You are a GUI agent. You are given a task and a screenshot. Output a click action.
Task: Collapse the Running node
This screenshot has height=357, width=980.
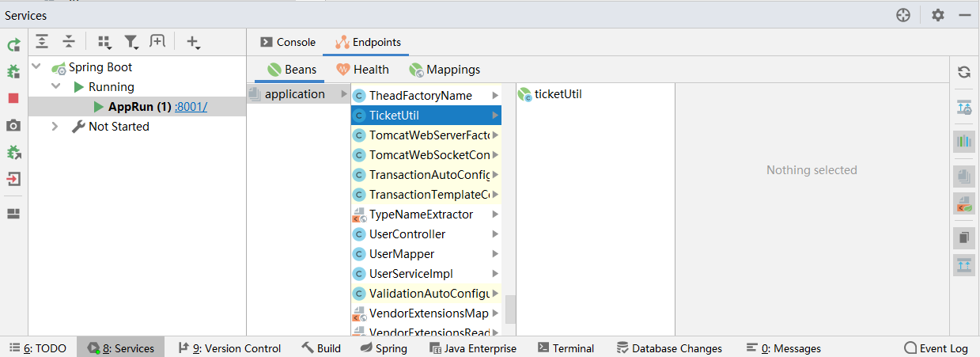pos(55,87)
